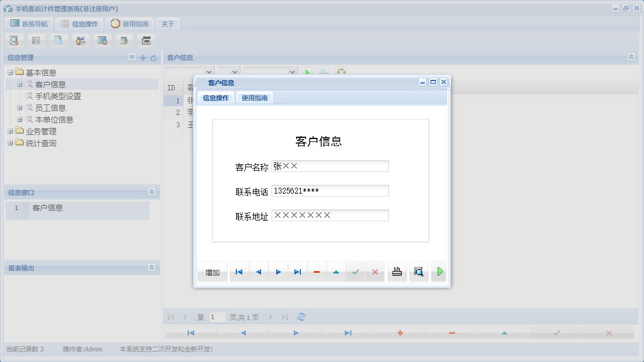
Task: Click the new document toolbar icon
Action: point(59,40)
